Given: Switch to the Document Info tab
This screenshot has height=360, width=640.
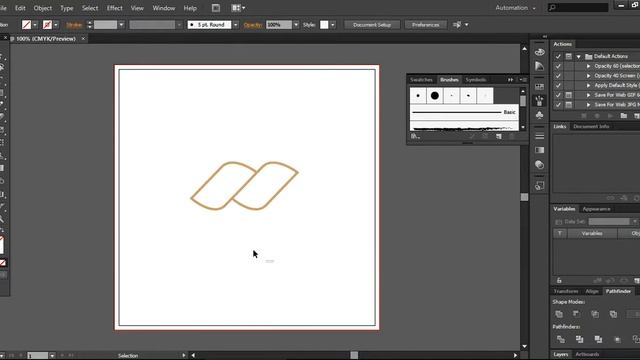Looking at the screenshot, I should pos(591,127).
